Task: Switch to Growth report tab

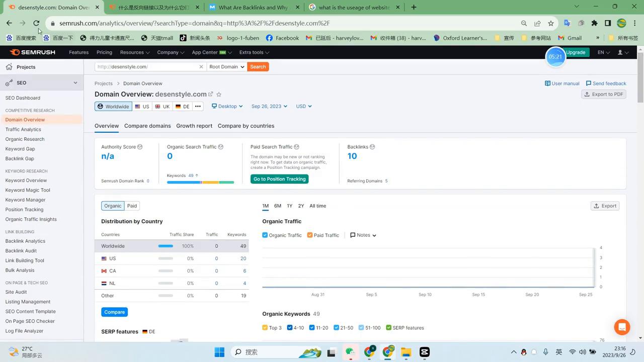Action: click(x=194, y=126)
